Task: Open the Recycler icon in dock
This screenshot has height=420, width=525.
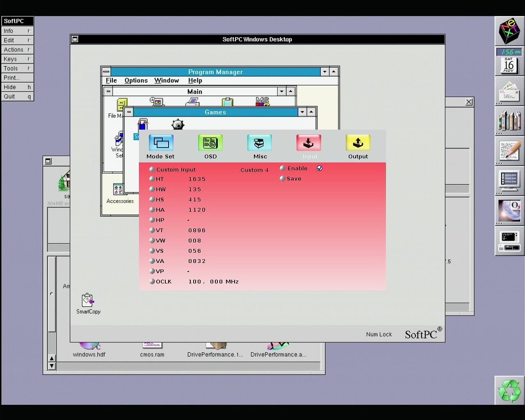Action: (x=509, y=390)
